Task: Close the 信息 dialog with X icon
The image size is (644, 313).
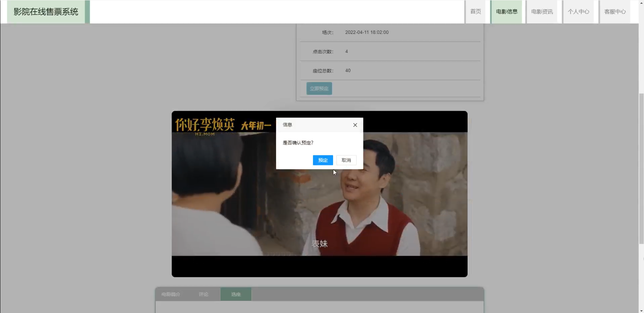Action: pos(355,125)
